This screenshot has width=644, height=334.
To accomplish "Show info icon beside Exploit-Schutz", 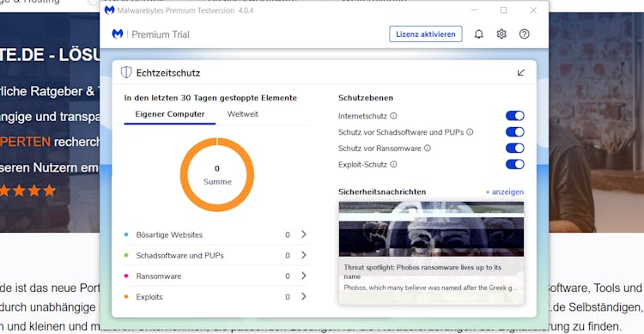I will click(x=393, y=164).
